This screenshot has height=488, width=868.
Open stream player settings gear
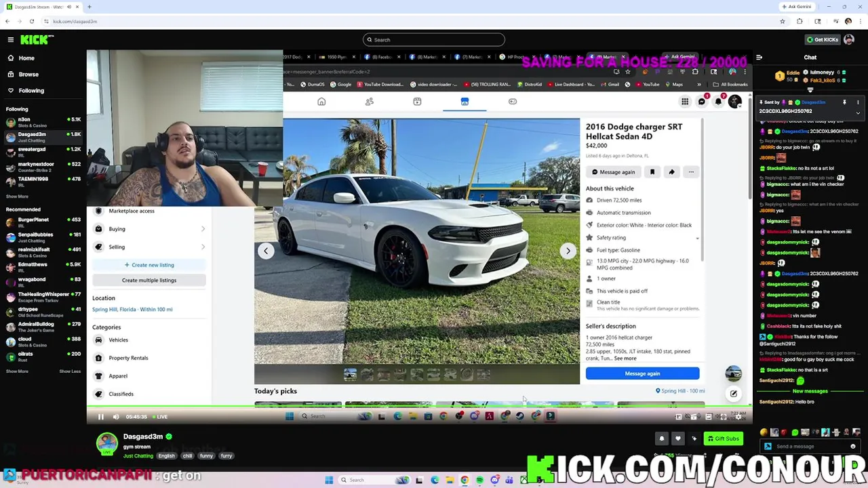[738, 417]
